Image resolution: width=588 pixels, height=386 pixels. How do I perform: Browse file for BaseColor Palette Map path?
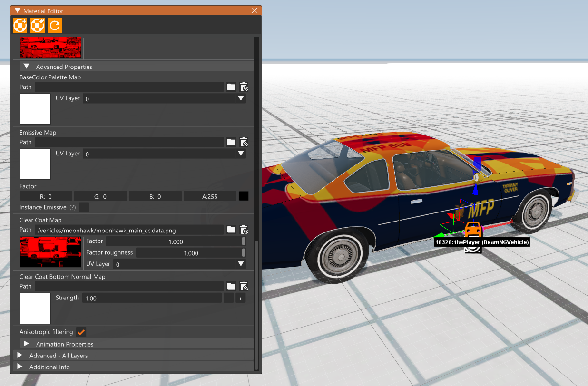231,87
